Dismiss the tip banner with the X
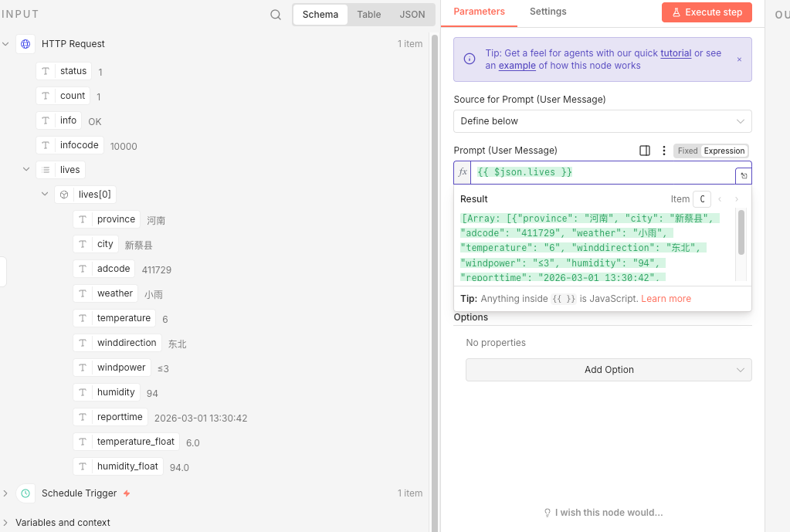 click(739, 59)
